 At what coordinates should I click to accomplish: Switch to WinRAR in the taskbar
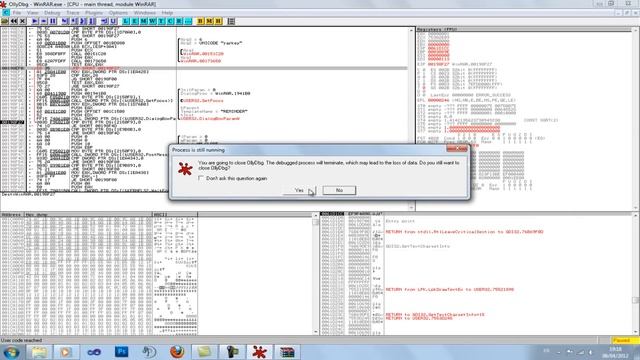287,352
